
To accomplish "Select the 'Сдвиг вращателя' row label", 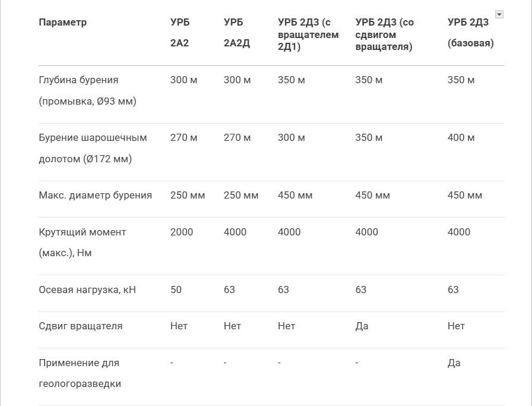I will coord(80,326).
